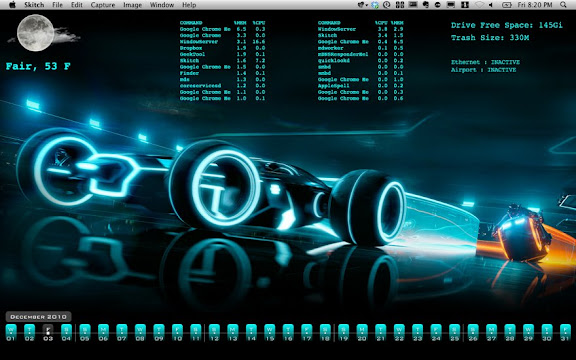
Task: Select day 25 on the calendar strip
Action: [454, 333]
